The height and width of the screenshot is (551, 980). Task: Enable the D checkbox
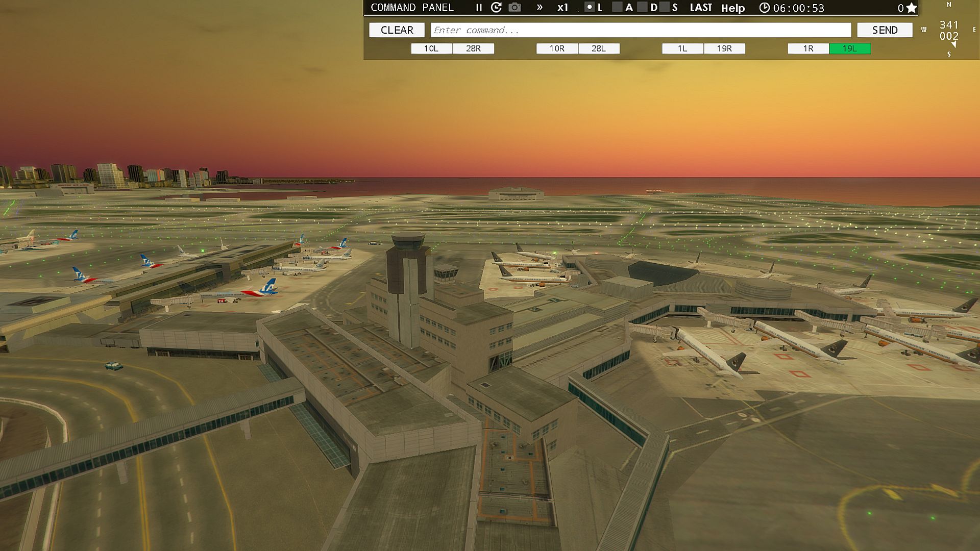[x=643, y=7]
